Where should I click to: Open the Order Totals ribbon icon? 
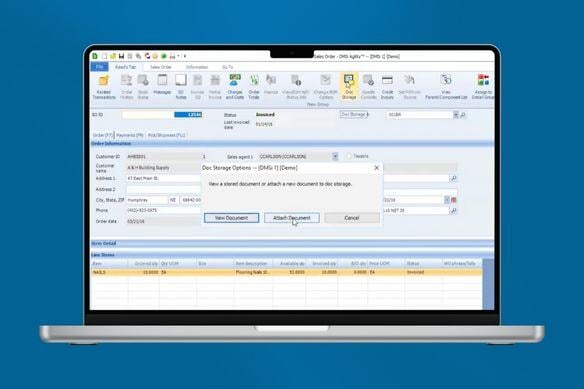[254, 87]
